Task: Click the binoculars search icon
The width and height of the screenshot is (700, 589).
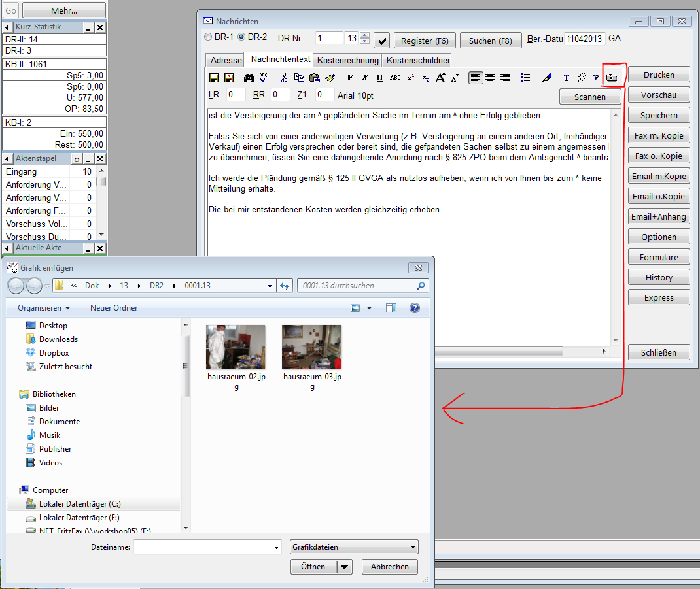Action: pyautogui.click(x=249, y=78)
